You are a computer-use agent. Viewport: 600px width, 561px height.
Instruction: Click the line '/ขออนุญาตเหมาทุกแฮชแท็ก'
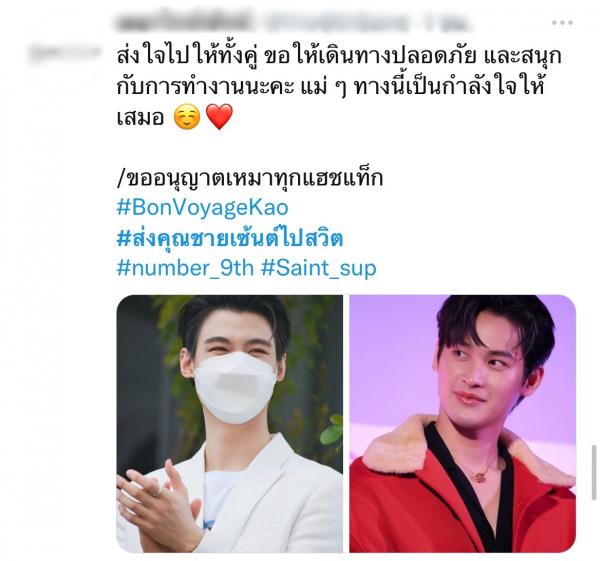click(x=250, y=178)
